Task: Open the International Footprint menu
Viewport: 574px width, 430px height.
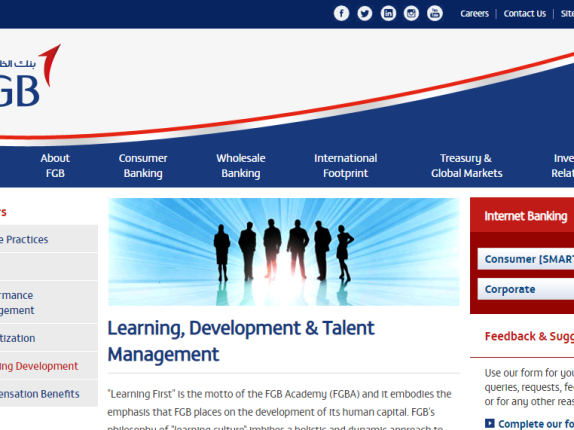Action: 345,166
